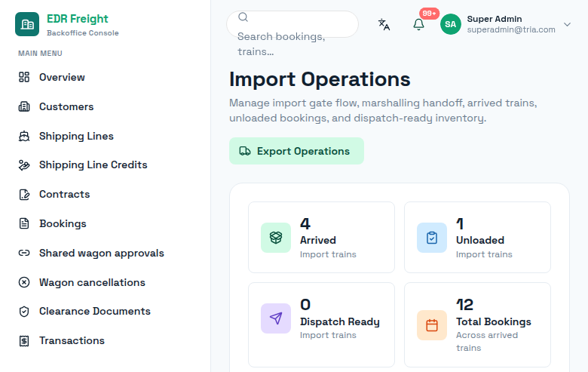Viewport: 588px width, 372px height.
Task: Click the Contracts document-pen icon
Action: tap(24, 195)
